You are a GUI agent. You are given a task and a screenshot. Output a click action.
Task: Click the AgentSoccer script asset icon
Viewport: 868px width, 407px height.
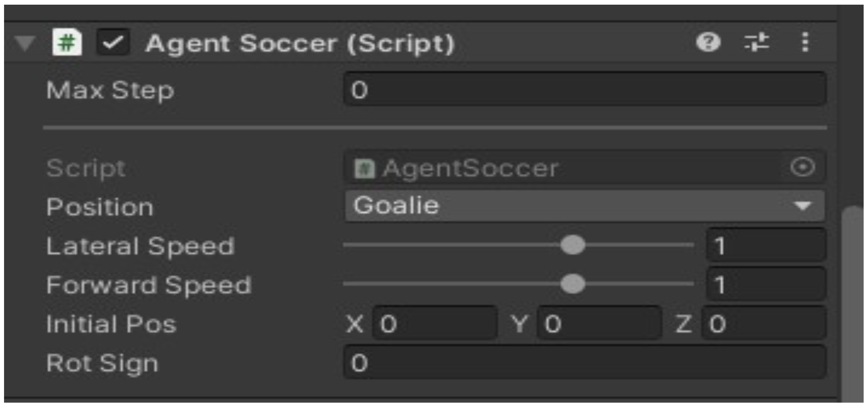coord(364,168)
